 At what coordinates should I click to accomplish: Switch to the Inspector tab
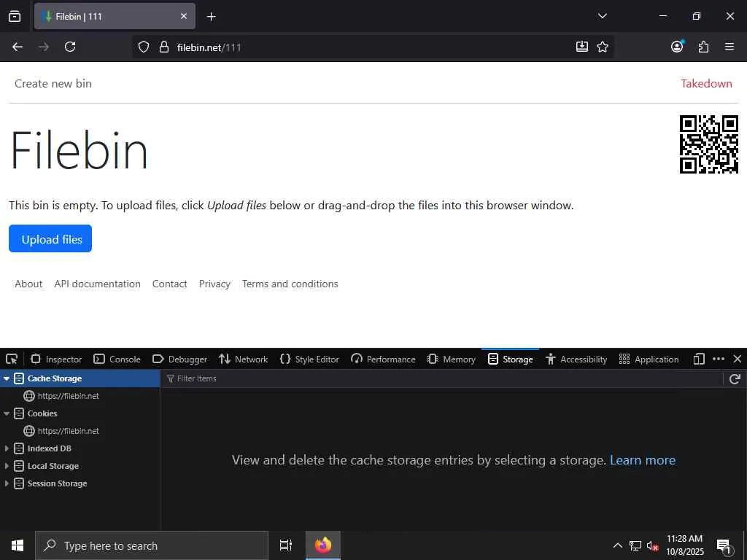56,359
